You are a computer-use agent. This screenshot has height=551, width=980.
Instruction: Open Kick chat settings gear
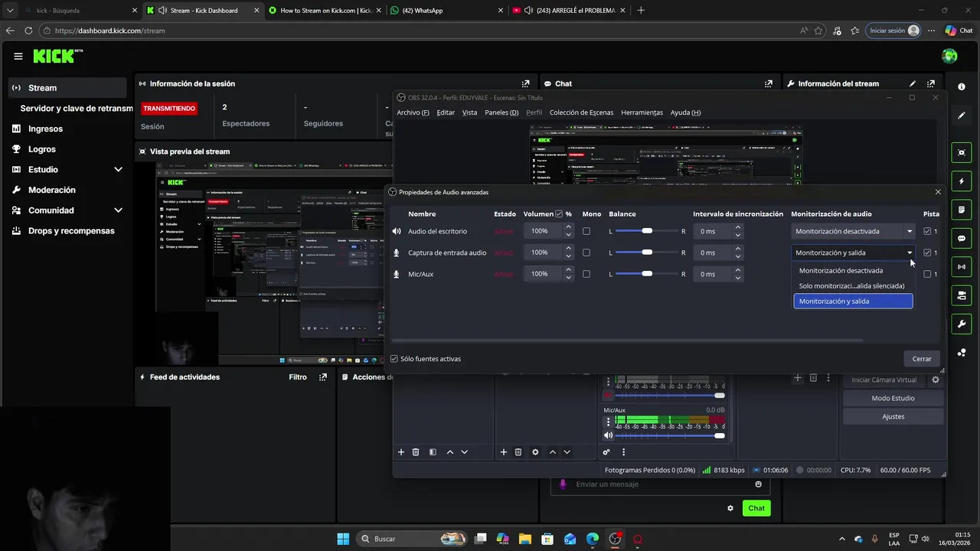pos(730,508)
